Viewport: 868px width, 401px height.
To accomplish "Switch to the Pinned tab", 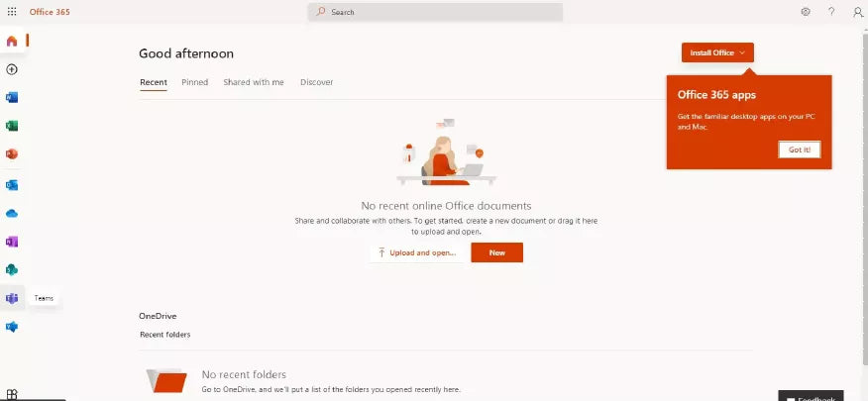I will (x=194, y=82).
